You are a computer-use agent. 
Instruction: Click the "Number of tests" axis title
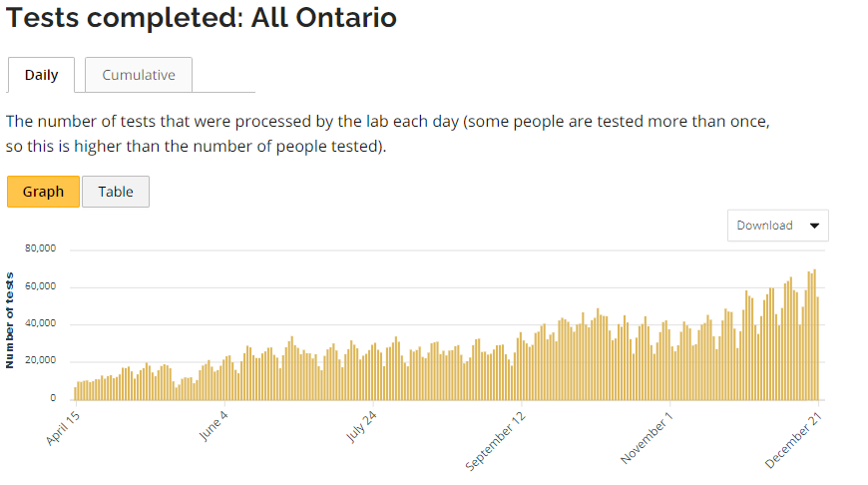coord(10,320)
